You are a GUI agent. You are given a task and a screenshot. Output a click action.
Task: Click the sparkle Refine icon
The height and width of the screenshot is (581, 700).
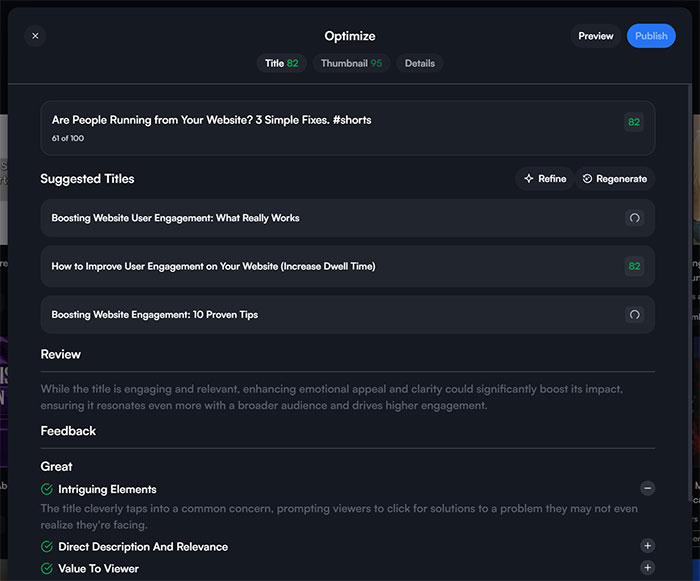point(529,179)
